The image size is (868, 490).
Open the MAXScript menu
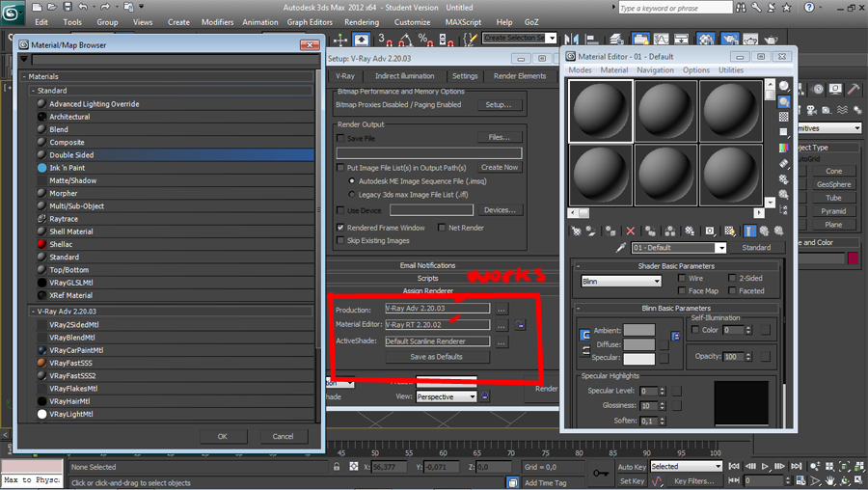click(463, 22)
